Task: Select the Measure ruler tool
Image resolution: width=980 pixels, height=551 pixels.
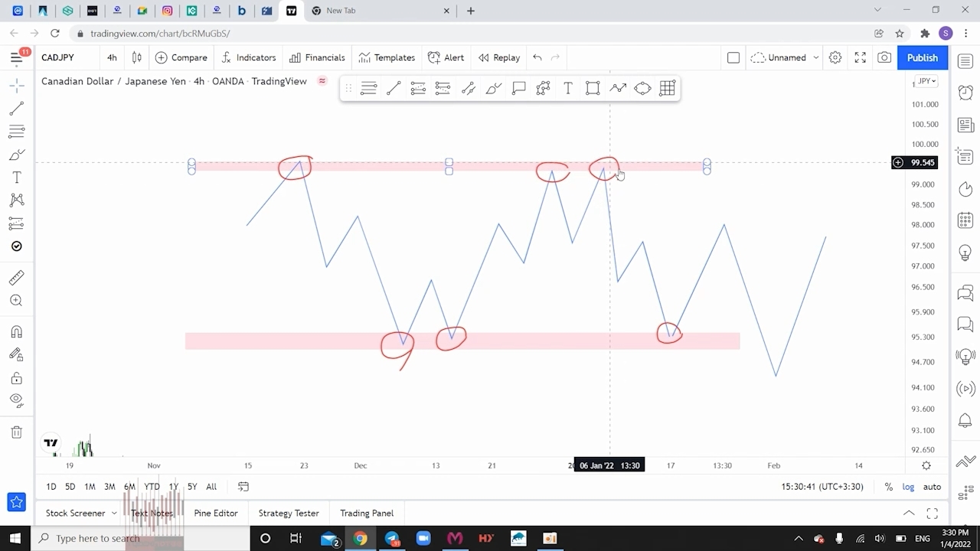Action: (x=16, y=278)
